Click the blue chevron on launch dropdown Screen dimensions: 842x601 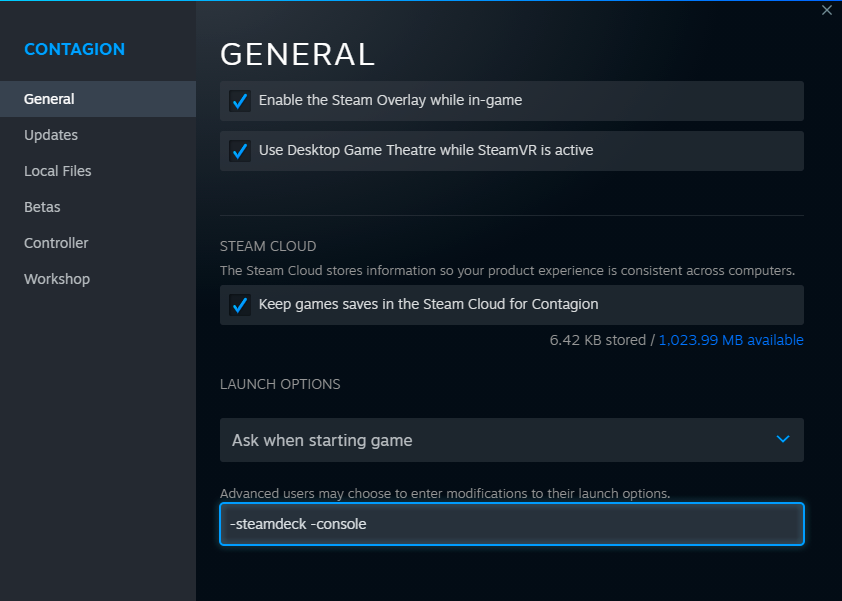[x=783, y=439]
